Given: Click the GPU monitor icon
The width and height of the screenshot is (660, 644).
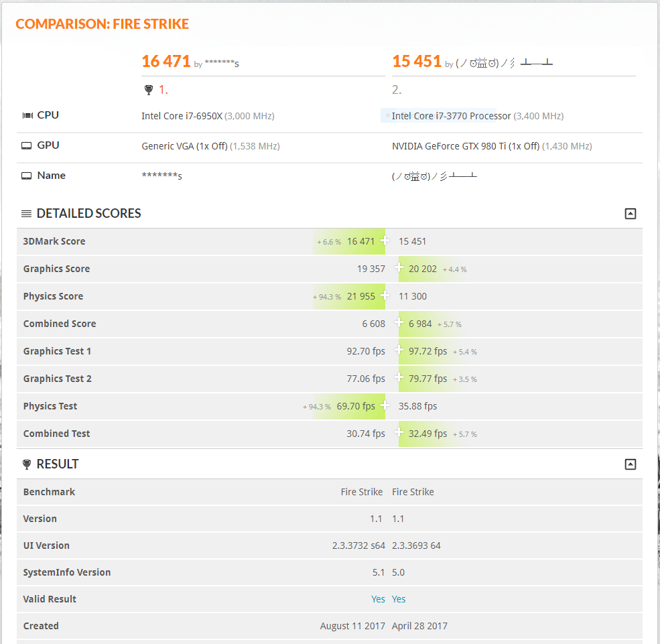Looking at the screenshot, I should tap(27, 145).
